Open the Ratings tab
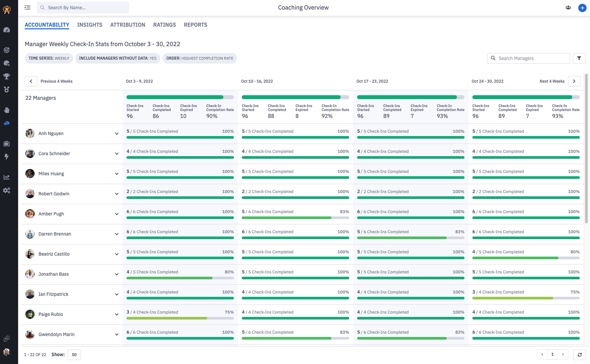Image resolution: width=590 pixels, height=364 pixels. point(164,25)
